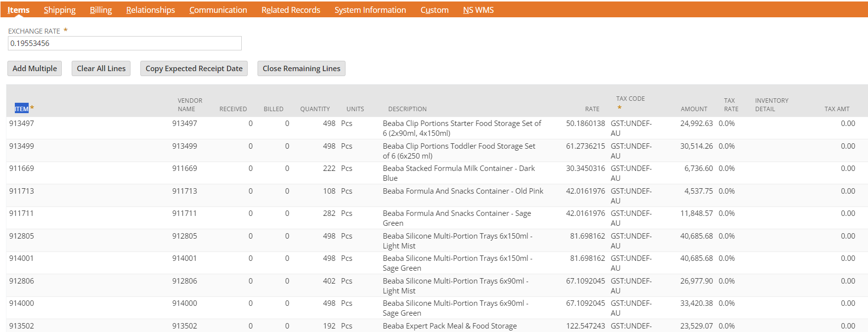Select the Communication tab
868x332 pixels.
(x=218, y=10)
